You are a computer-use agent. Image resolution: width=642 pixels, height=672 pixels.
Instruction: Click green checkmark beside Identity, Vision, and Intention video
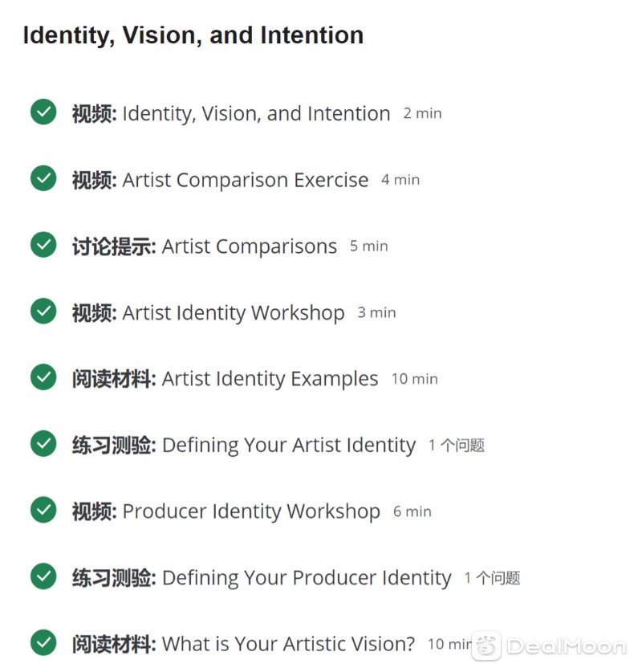pyautogui.click(x=43, y=112)
